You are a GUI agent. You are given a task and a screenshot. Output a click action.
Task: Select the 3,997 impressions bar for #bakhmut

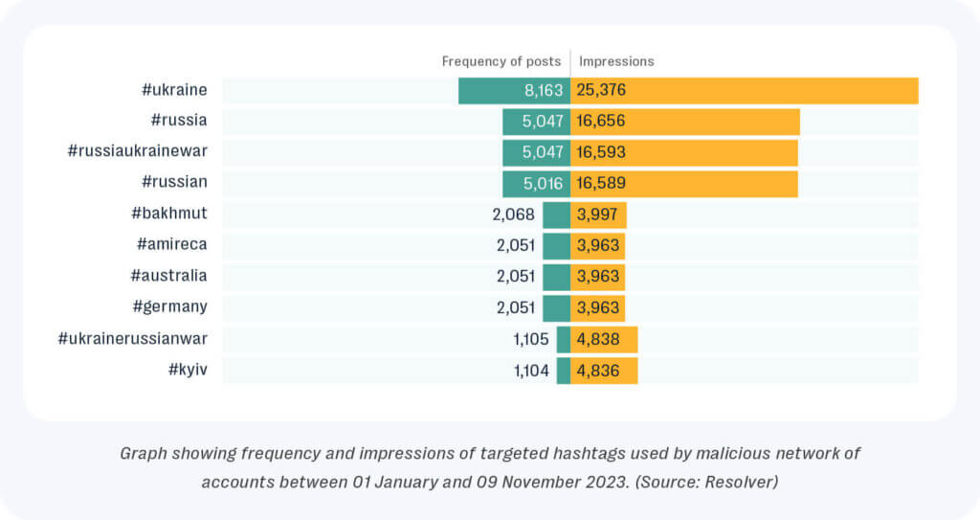coord(598,215)
